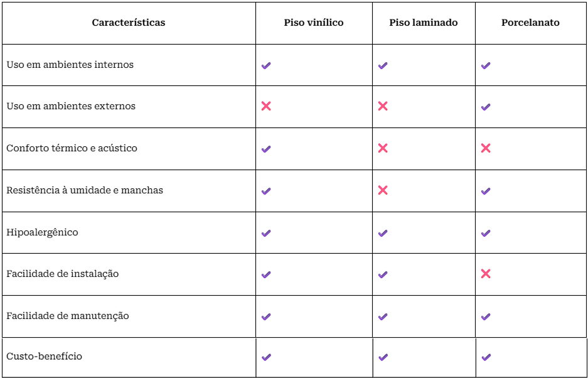588x378 pixels.
Task: Select the Porcelanato column header
Action: pyautogui.click(x=530, y=23)
